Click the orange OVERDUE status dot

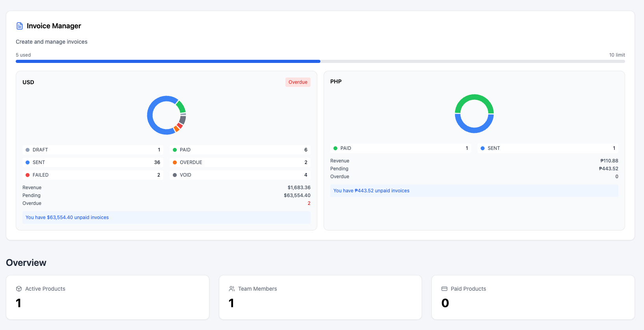(x=175, y=162)
